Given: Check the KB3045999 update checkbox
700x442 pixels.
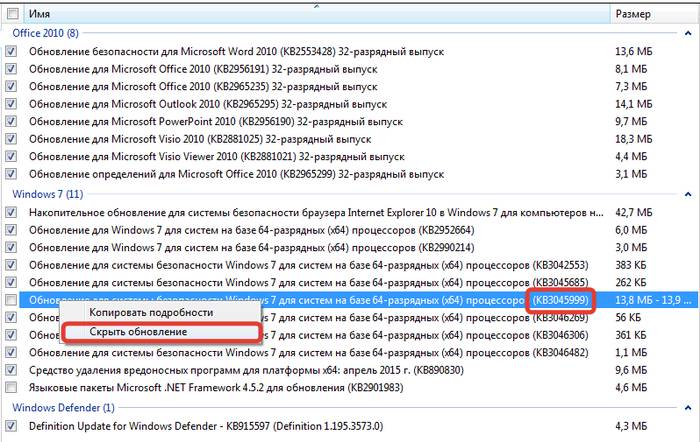Looking at the screenshot, I should pyautogui.click(x=11, y=300).
